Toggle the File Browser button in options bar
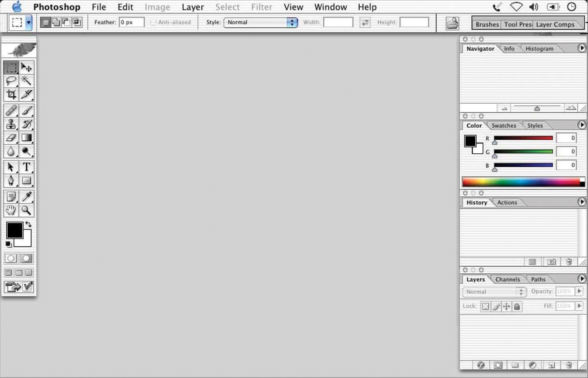 point(453,23)
